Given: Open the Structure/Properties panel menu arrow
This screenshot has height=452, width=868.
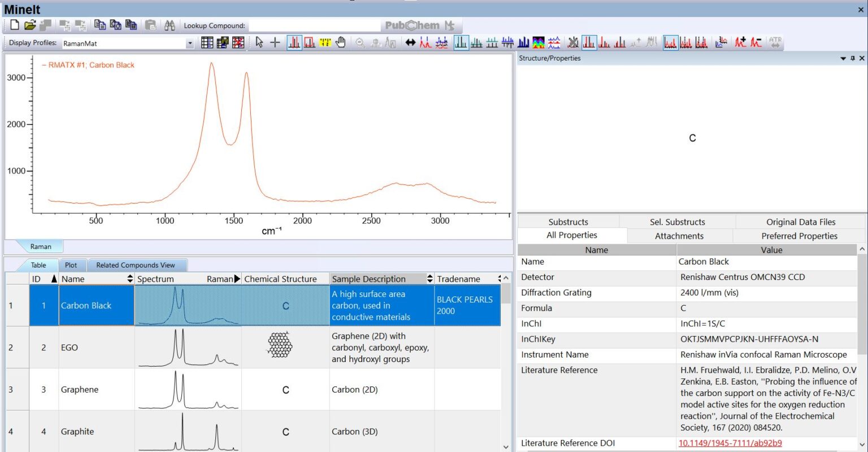Looking at the screenshot, I should coord(843,58).
